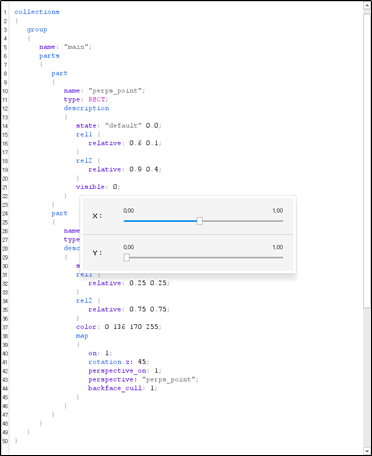Click the color 0 136 170 255 line
This screenshot has height=456, width=372.
[119, 327]
